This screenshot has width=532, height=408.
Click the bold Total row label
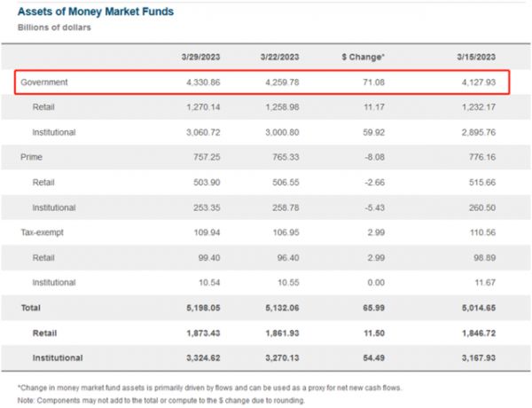(x=32, y=307)
